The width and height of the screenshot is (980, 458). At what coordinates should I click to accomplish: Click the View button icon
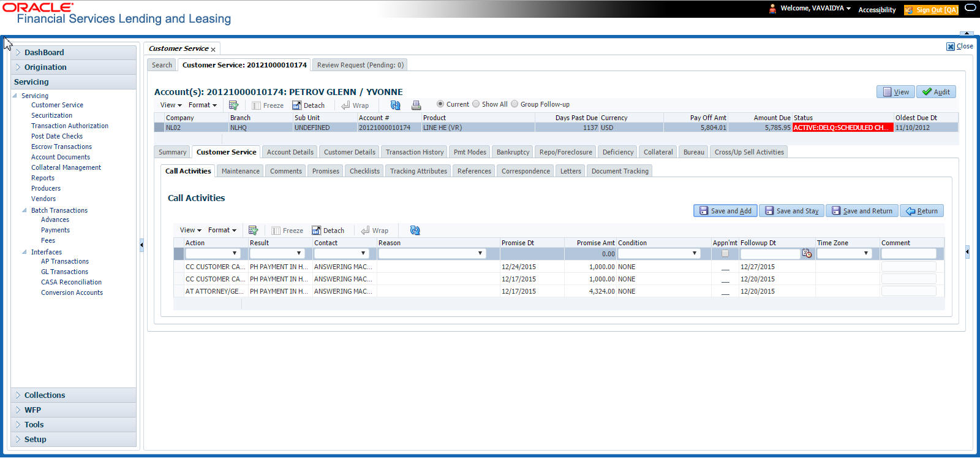pos(887,92)
